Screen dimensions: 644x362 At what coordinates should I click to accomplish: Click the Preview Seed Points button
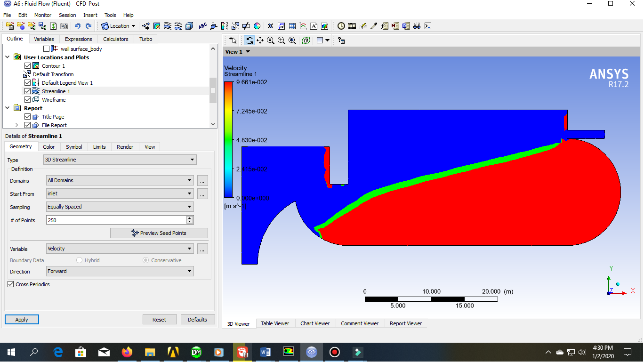click(x=159, y=233)
